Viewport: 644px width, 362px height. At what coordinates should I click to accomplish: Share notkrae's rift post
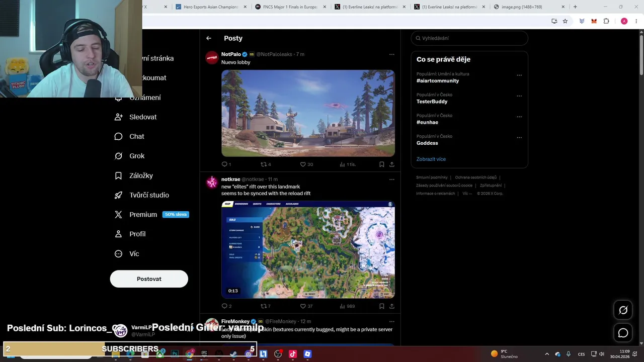coord(392,306)
